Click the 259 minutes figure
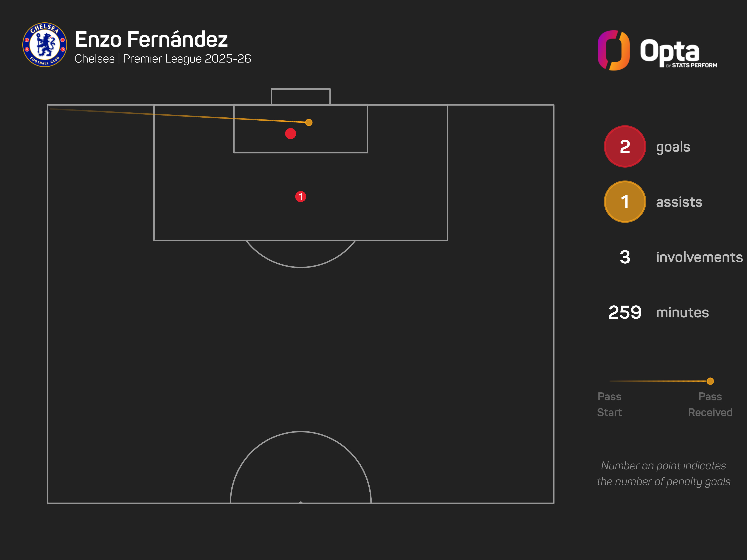 pos(624,312)
